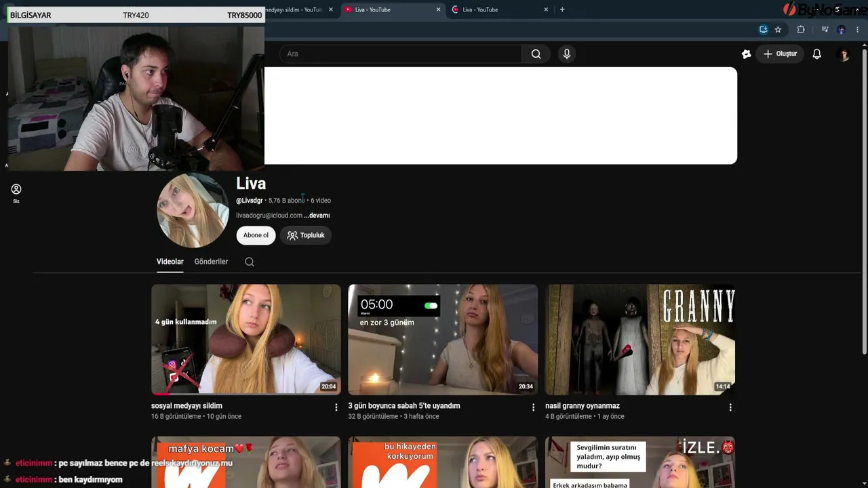The image size is (868, 488).
Task: Open YouTube notifications bell
Action: [817, 54]
